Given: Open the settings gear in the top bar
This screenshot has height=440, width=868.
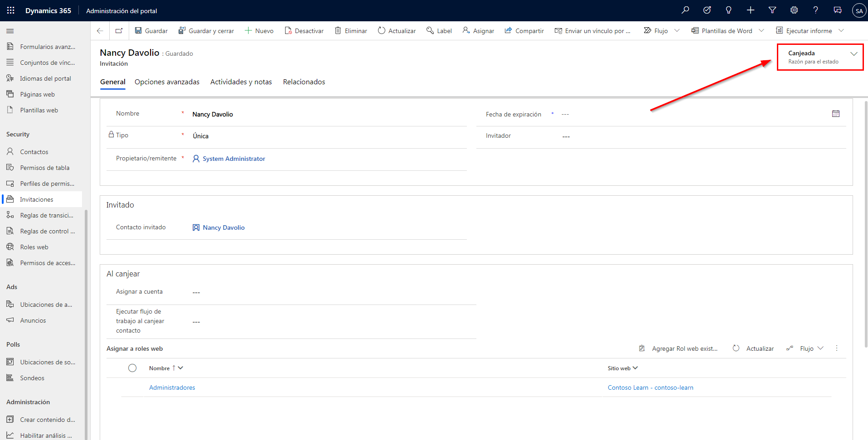Looking at the screenshot, I should click(794, 10).
